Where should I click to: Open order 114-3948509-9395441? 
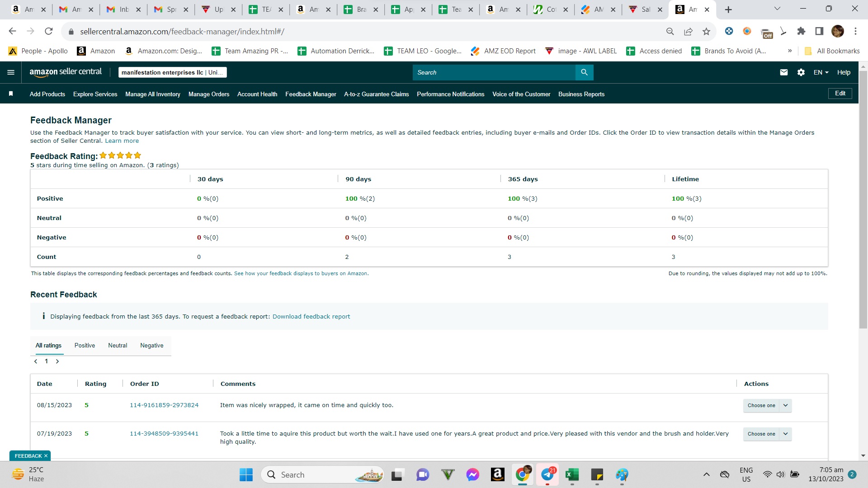pos(164,434)
